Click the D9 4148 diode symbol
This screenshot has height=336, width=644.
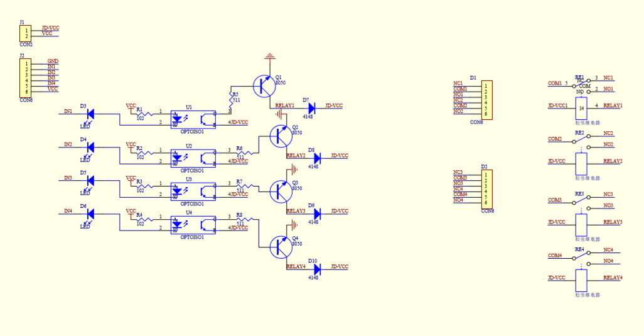(317, 214)
